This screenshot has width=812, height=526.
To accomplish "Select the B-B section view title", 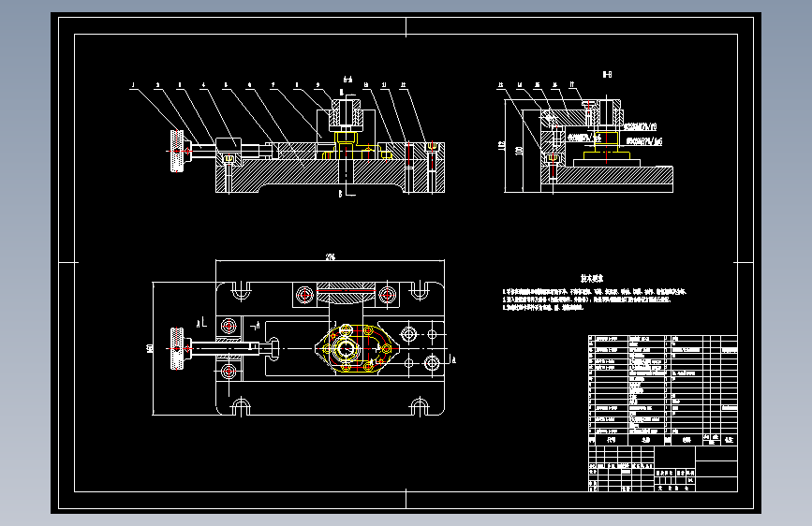I will pos(607,75).
